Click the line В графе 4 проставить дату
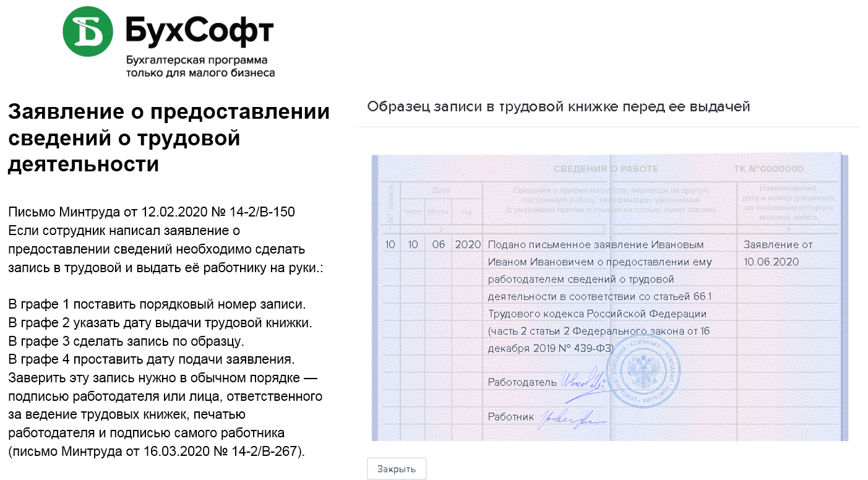The image size is (868, 480). (151, 359)
